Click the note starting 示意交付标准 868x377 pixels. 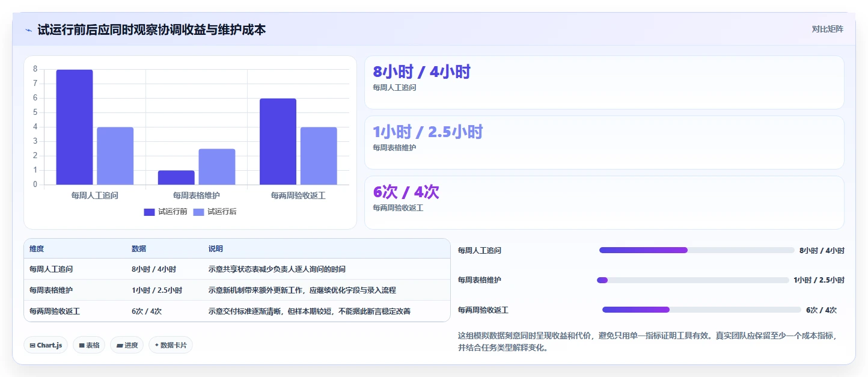[310, 311]
